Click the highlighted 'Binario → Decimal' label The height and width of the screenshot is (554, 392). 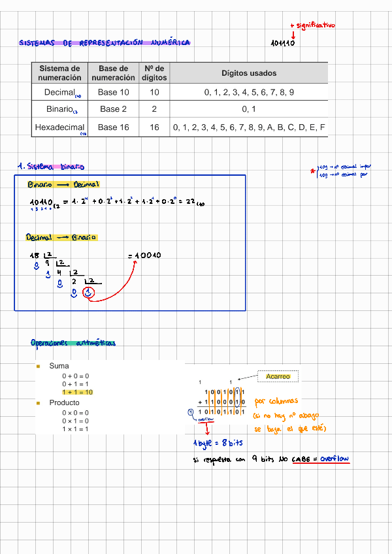[x=63, y=185]
